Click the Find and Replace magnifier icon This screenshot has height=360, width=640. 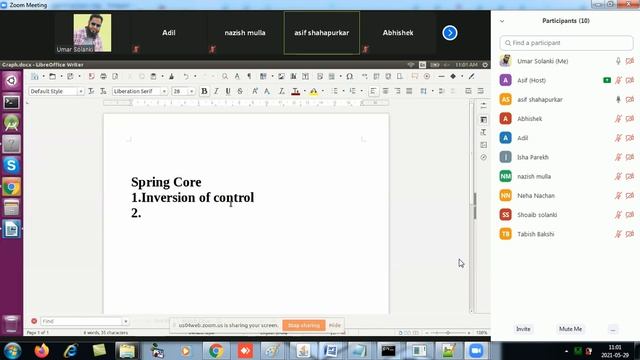(225, 76)
